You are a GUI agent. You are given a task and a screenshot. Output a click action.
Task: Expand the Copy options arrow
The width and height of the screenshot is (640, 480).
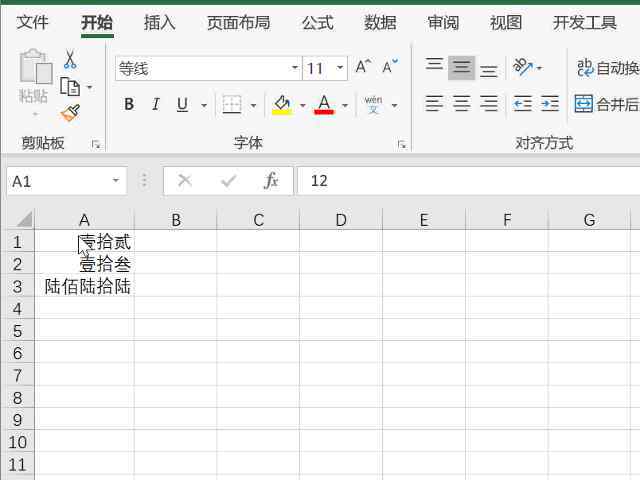[x=89, y=87]
